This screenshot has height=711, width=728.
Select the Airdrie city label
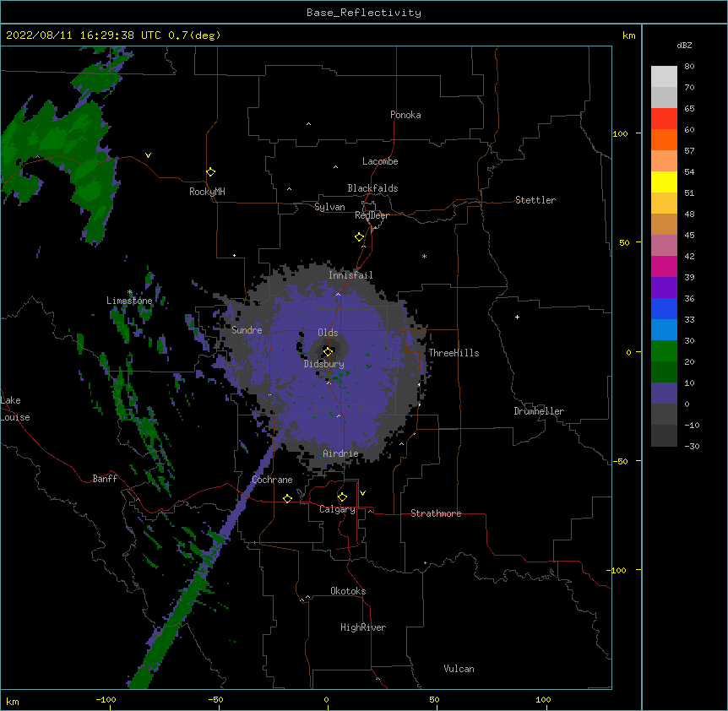341,453
